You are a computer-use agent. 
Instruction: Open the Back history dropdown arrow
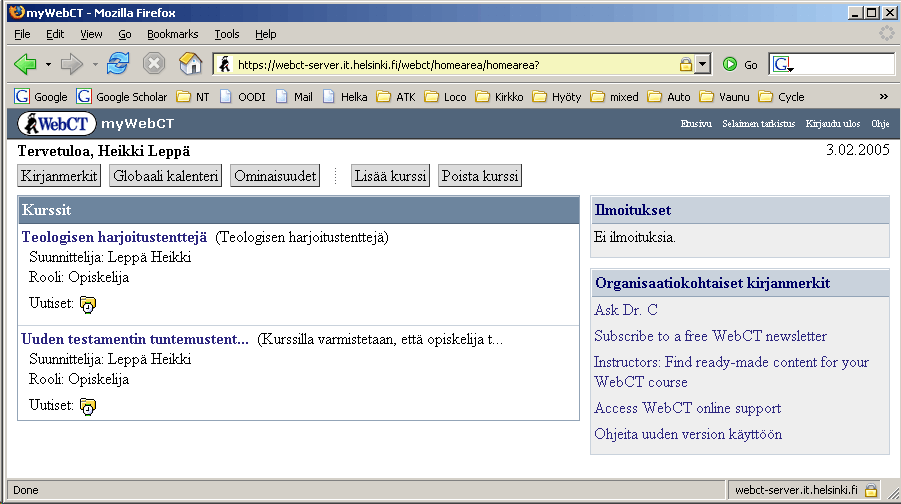click(48, 64)
